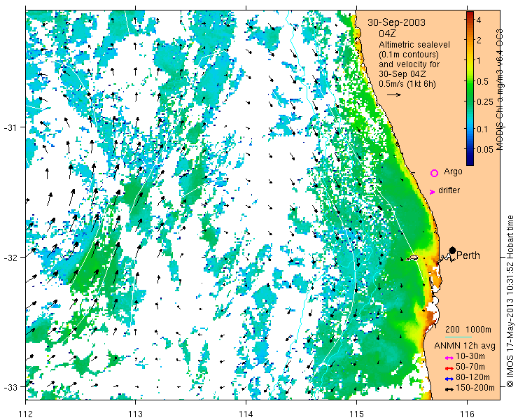Click the cyan 200 1000m isobath legend line

(458, 337)
